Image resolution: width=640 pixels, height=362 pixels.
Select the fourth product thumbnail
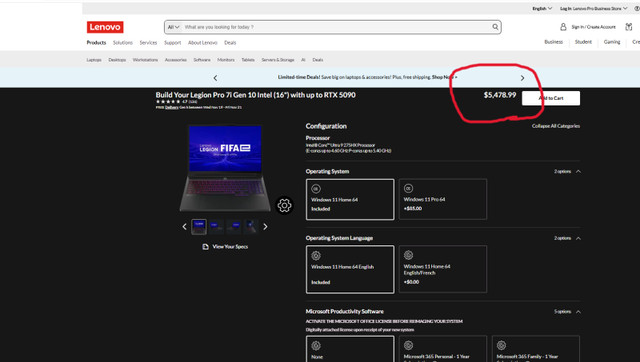tap(251, 227)
